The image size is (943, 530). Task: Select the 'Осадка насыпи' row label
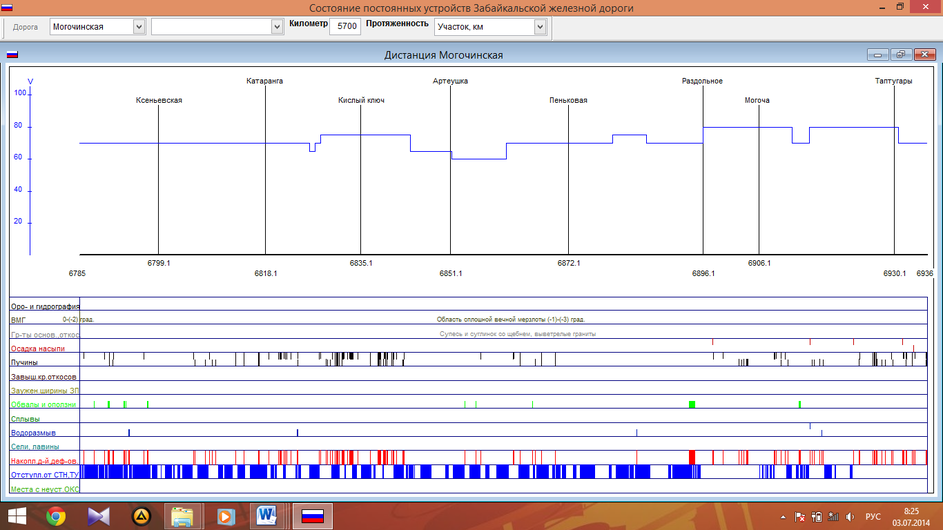pyautogui.click(x=37, y=348)
